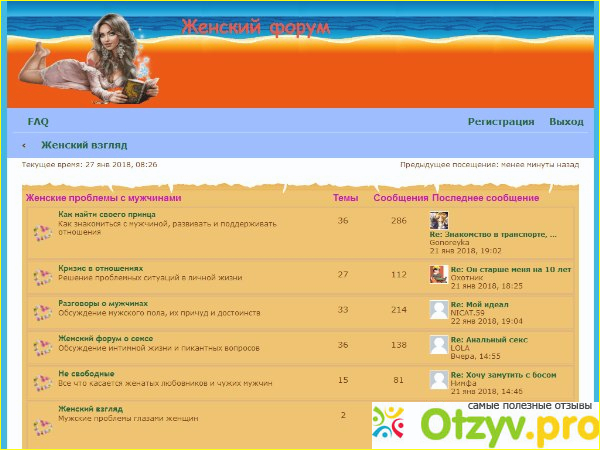This screenshot has width=600, height=450.
Task: Click the Выход link
Action: coord(566,122)
